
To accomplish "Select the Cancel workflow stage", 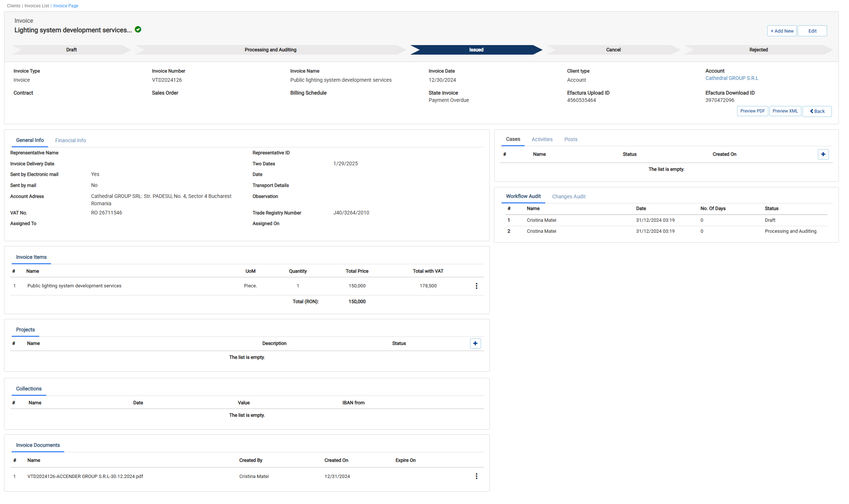I will tap(613, 50).
